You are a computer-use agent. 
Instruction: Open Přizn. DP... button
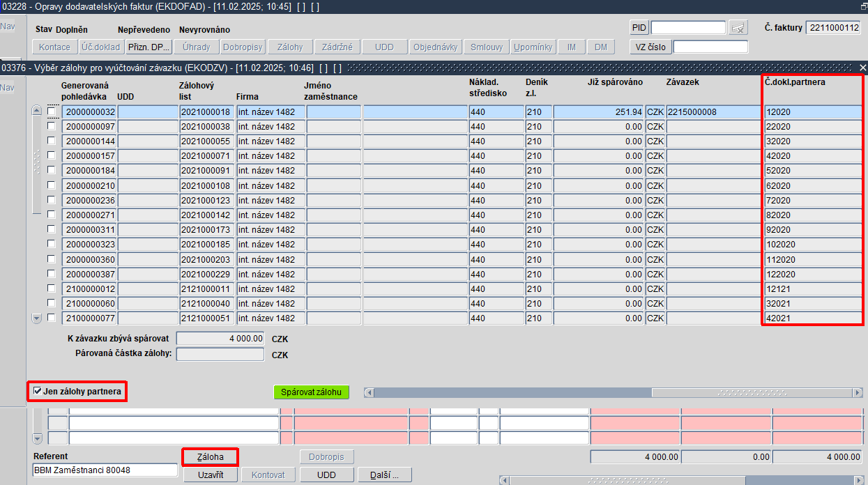pyautogui.click(x=149, y=47)
